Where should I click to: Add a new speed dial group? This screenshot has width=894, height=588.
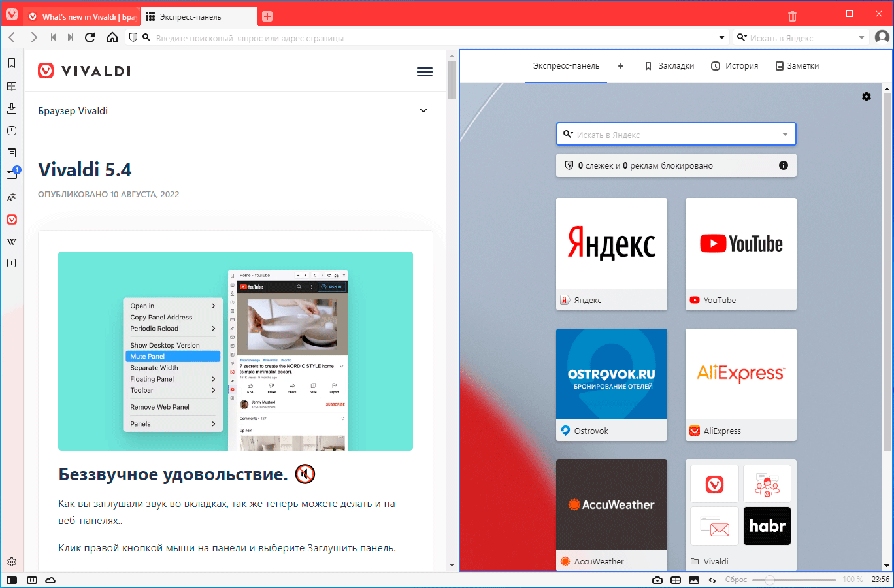point(621,66)
